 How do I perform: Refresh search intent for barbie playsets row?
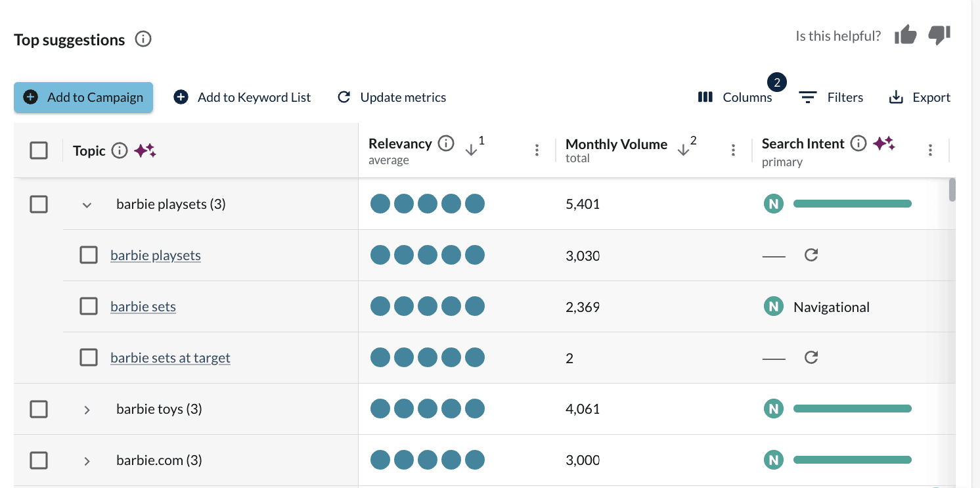[x=811, y=255]
